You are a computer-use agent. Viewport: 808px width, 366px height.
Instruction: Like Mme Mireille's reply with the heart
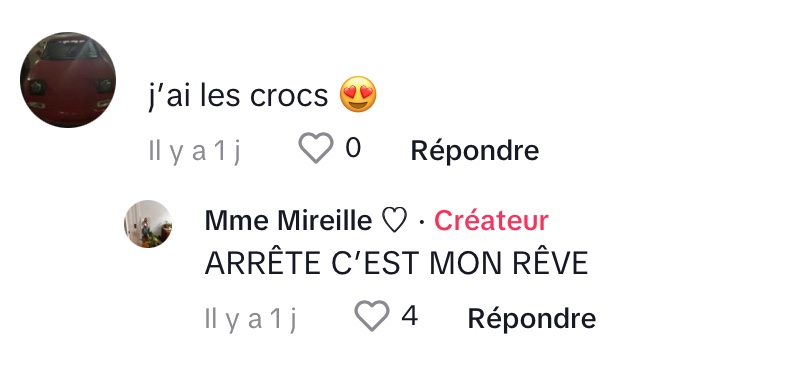coord(372,315)
